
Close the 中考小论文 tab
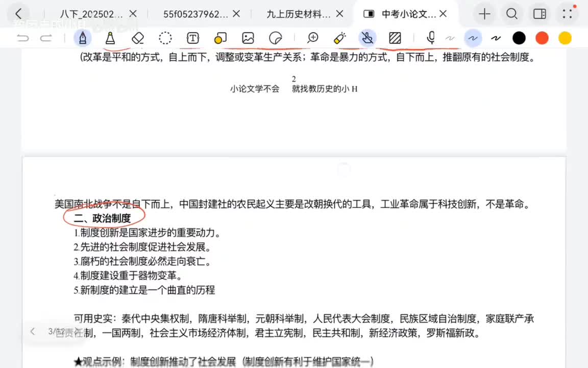point(443,14)
